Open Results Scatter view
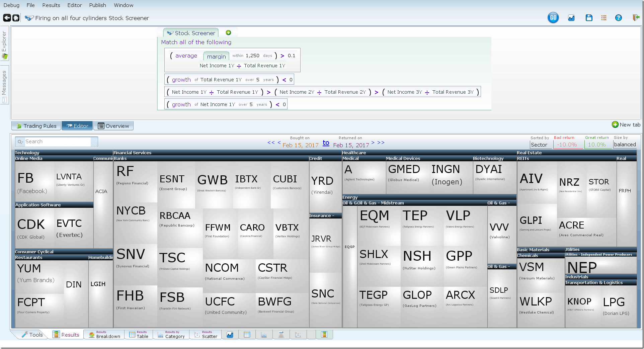Viewport: 644px width, 349px height. (x=206, y=335)
